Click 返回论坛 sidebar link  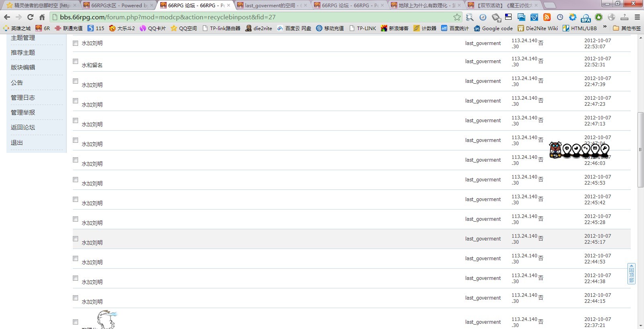click(23, 127)
